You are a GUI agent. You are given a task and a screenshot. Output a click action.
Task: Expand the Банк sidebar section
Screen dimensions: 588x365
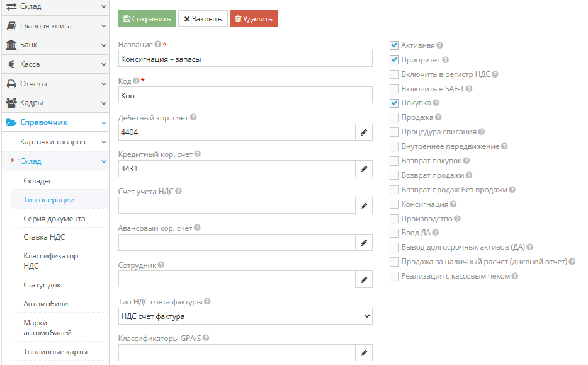(x=54, y=45)
